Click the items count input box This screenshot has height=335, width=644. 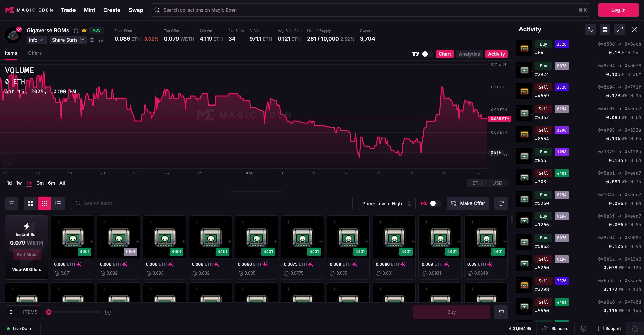pyautogui.click(x=23, y=312)
